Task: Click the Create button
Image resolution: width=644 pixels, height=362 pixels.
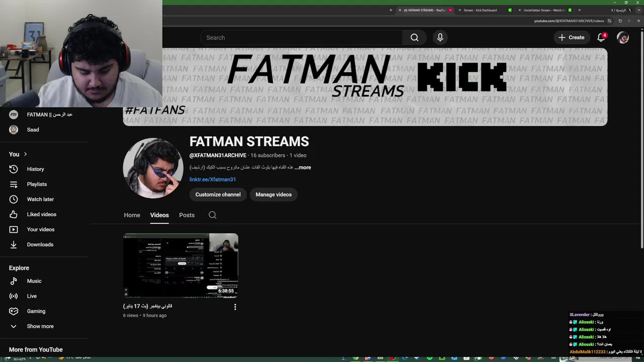Action: point(572,38)
